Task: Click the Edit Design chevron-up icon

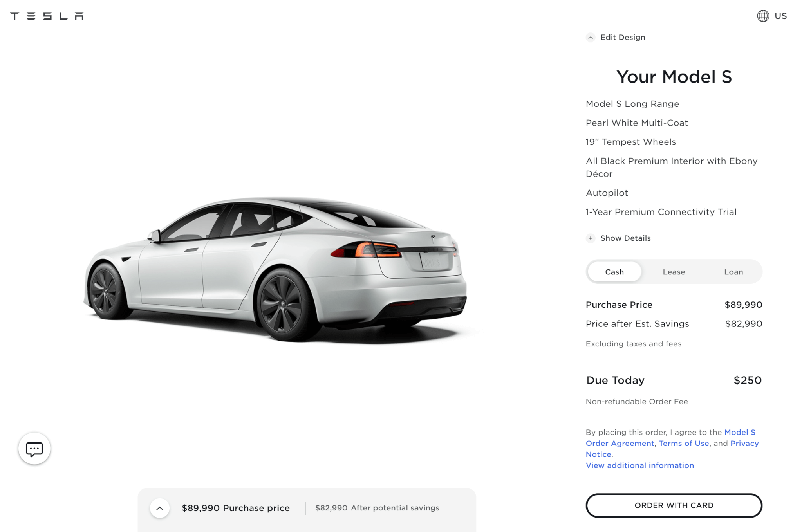Action: [x=591, y=38]
